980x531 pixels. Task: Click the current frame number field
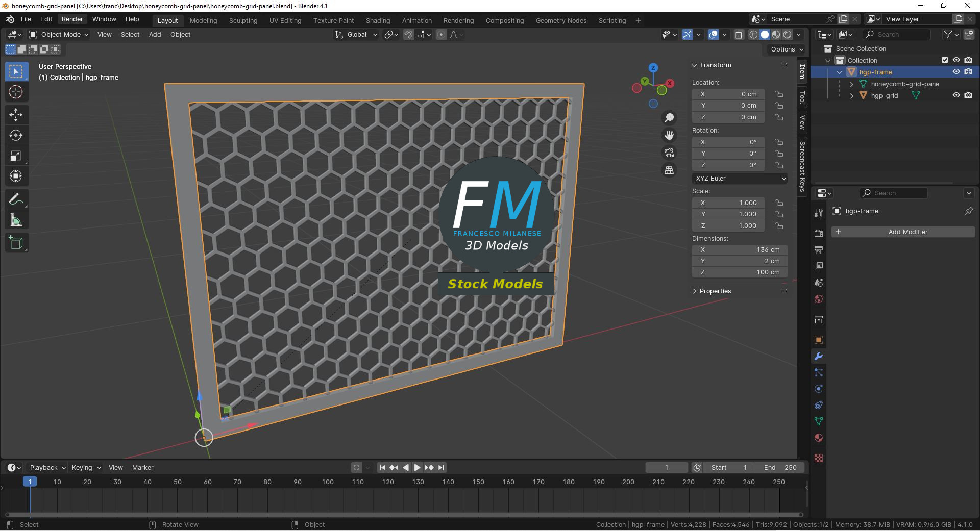[x=667, y=468]
